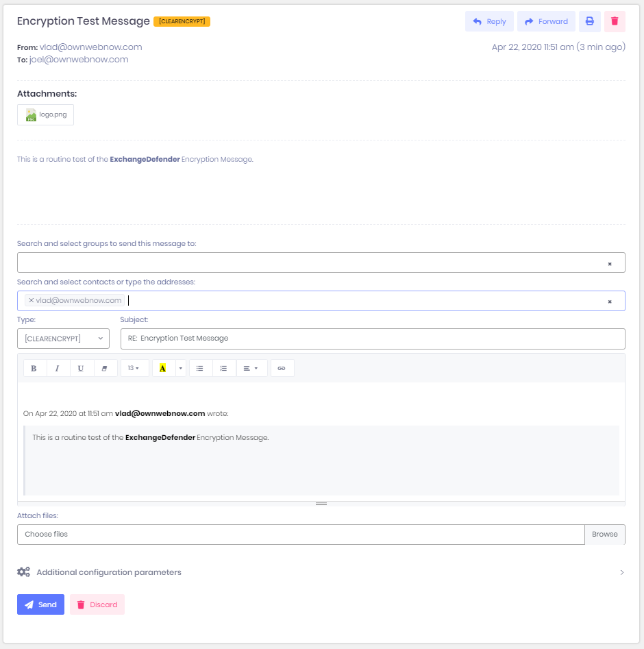This screenshot has height=649, width=644.
Task: Open the font size 13 dropdown
Action: (x=134, y=368)
